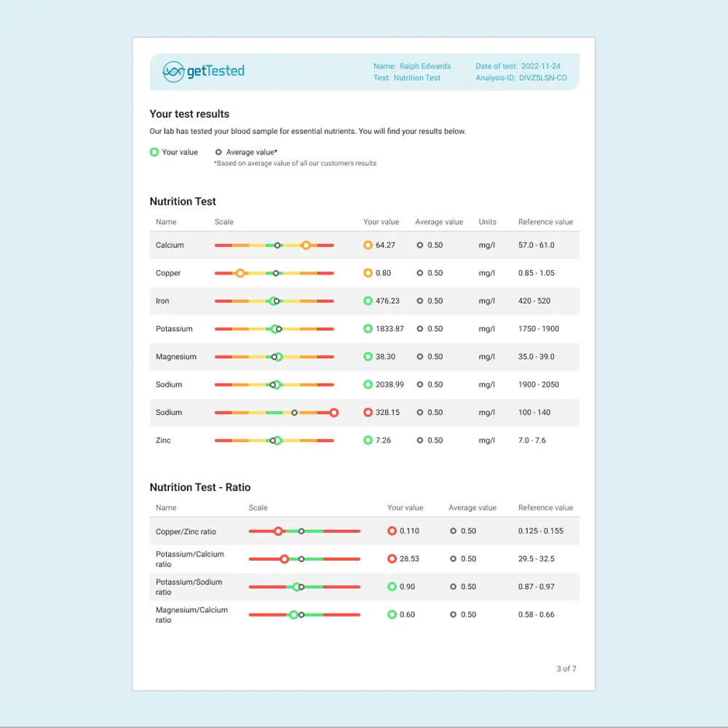The image size is (728, 728).
Task: Click the page indicator "3 of 7"
Action: [566, 668]
